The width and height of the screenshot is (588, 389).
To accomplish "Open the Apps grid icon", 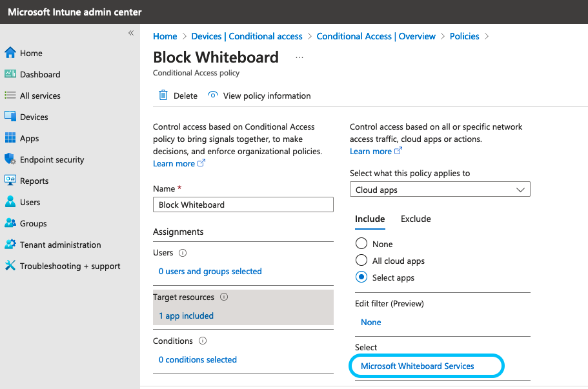I will coord(10,138).
